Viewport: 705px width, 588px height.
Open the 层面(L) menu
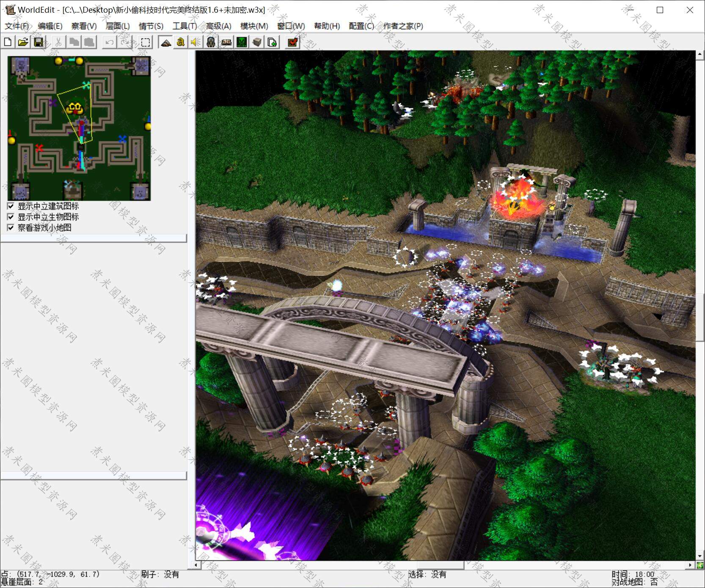coord(117,26)
